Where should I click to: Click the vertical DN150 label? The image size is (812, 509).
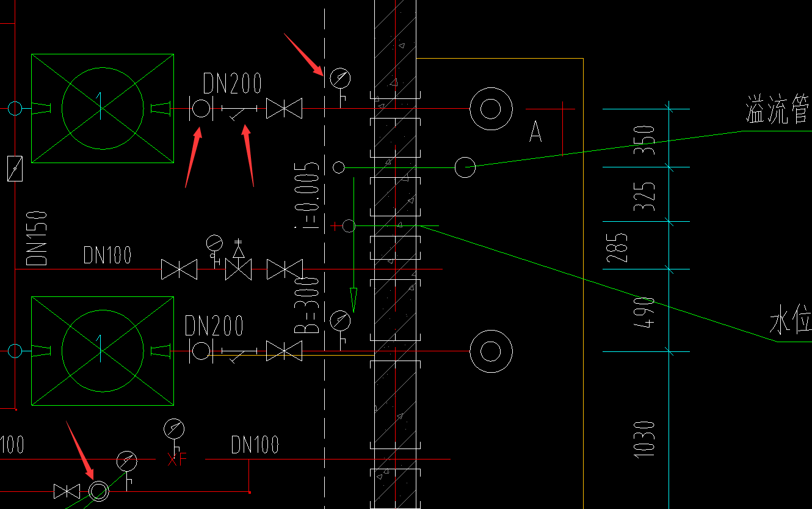coord(37,237)
